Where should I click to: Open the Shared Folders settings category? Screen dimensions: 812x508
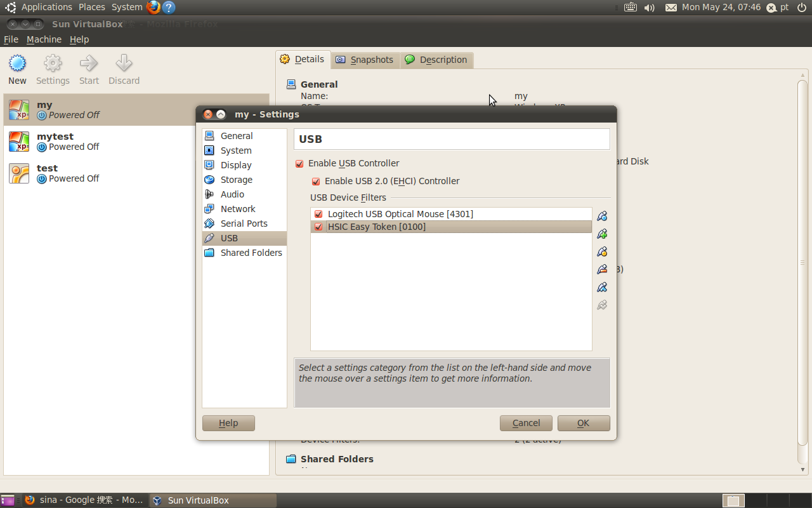tap(244, 253)
